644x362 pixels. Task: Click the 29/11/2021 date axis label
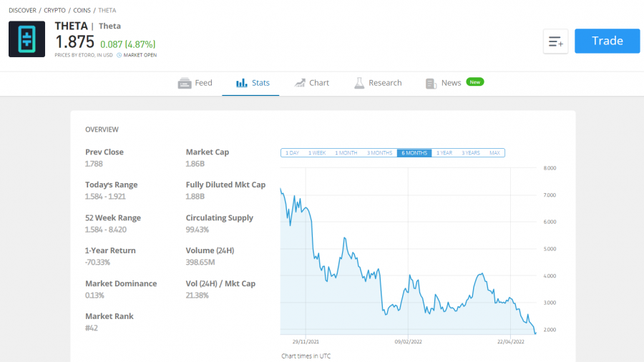click(306, 341)
